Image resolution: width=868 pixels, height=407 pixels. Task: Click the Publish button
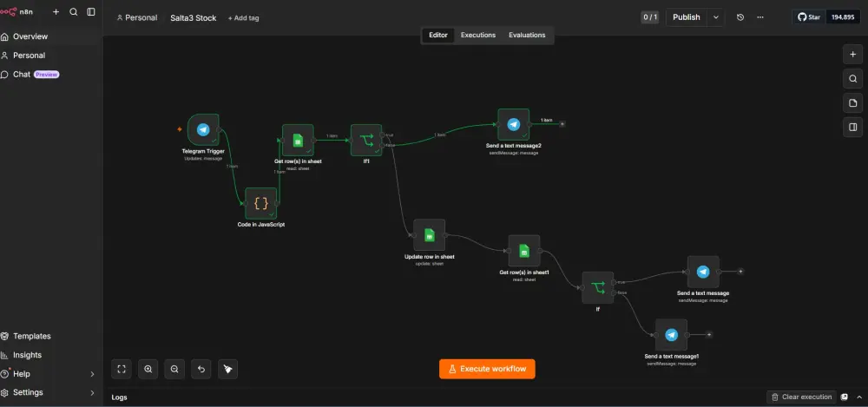(687, 17)
